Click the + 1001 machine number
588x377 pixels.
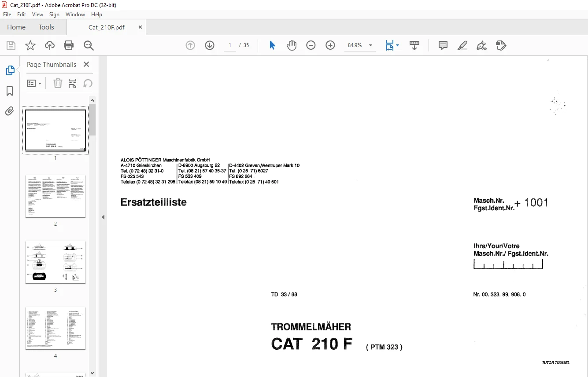(x=531, y=203)
